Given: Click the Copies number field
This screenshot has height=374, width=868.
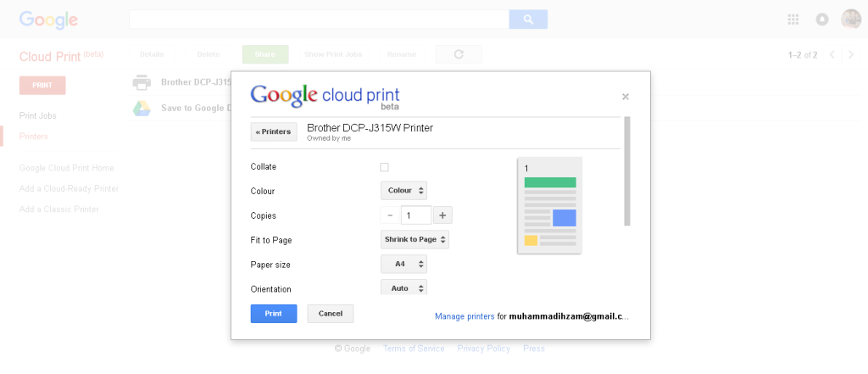Looking at the screenshot, I should point(416,215).
